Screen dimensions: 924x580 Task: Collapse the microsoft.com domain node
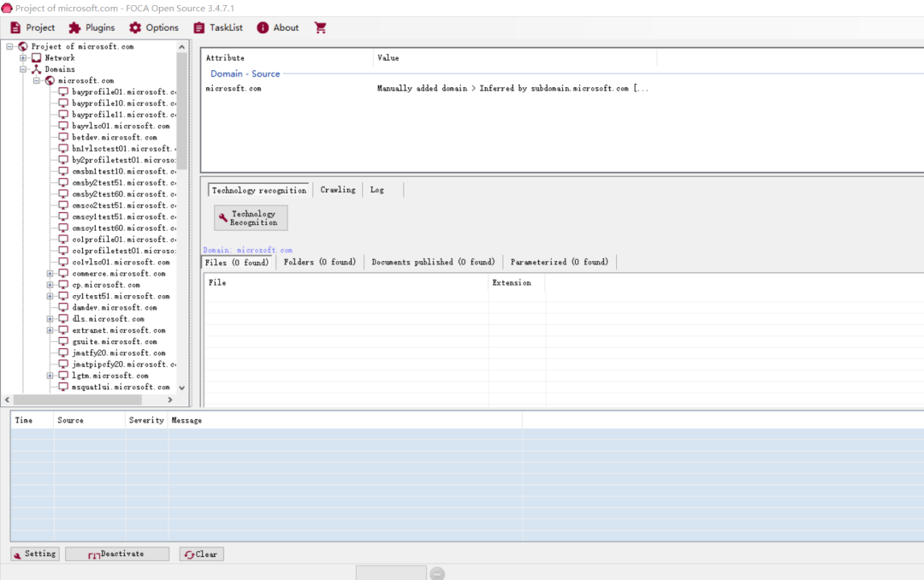(x=37, y=80)
